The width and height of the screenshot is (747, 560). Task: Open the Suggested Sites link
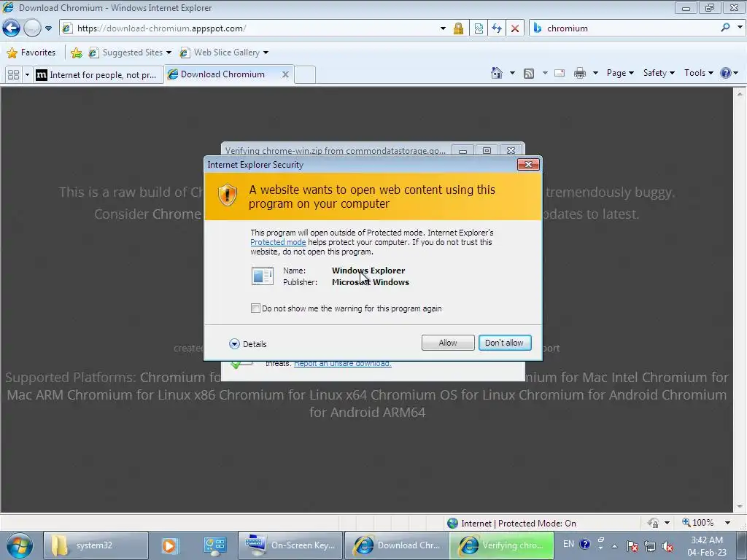130,52
